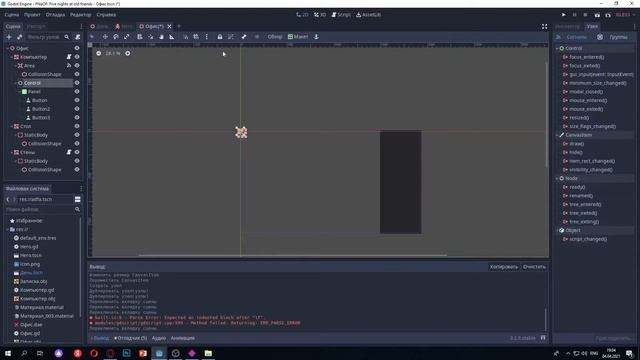Collapse Node signals group
Viewport: 640px width, 360px height.
[557, 178]
